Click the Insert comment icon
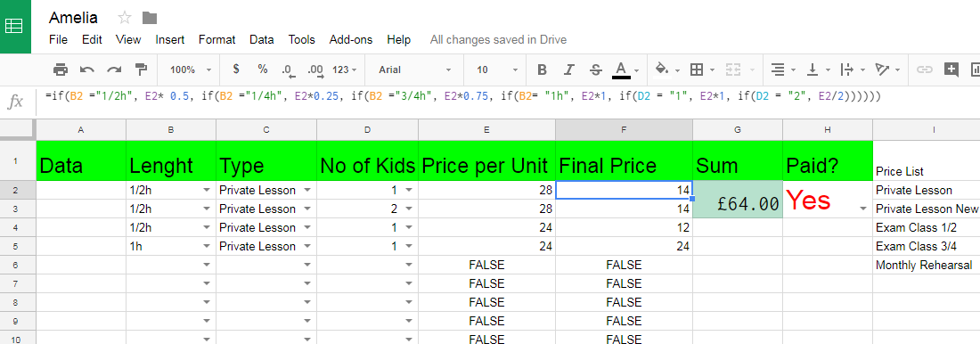 [951, 70]
